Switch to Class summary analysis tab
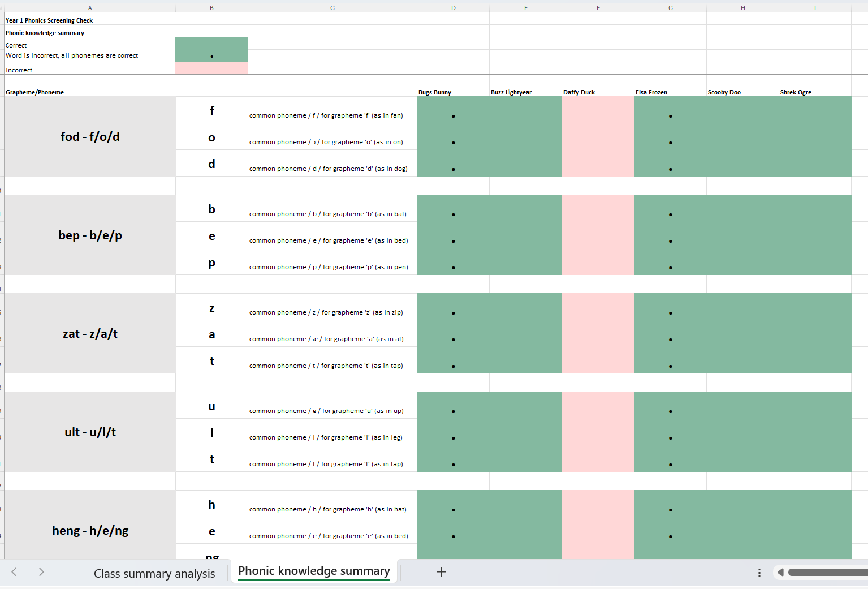This screenshot has height=589, width=868. click(154, 573)
